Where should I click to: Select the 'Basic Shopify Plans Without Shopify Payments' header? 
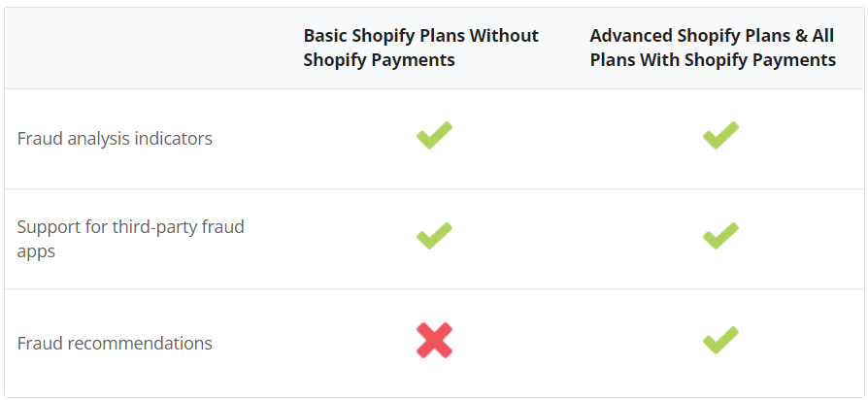tap(420, 48)
